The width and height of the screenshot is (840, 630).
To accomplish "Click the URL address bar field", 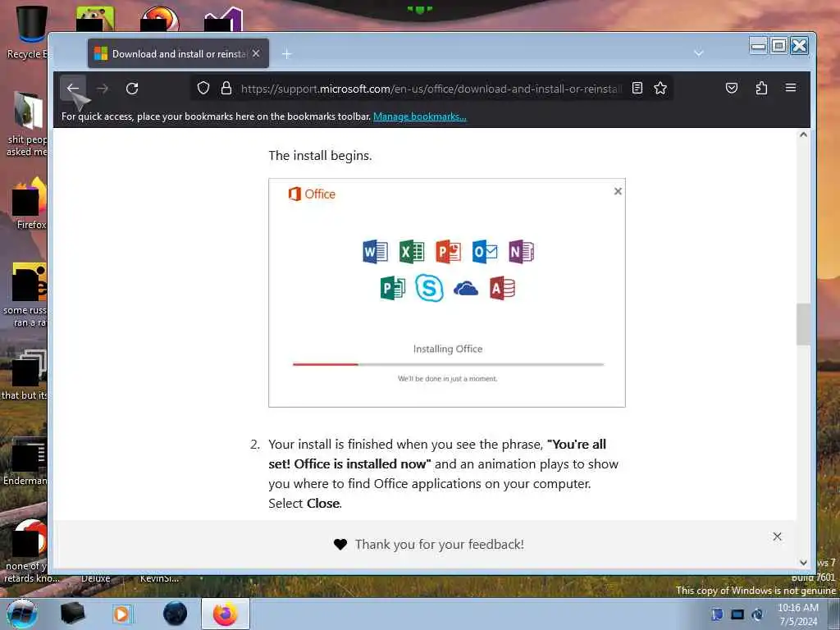I will pos(431,89).
